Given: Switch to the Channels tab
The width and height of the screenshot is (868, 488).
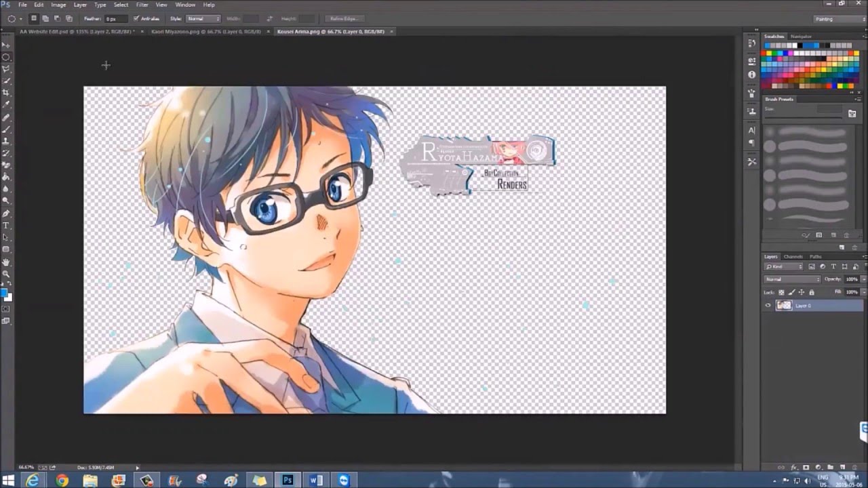Looking at the screenshot, I should point(793,257).
